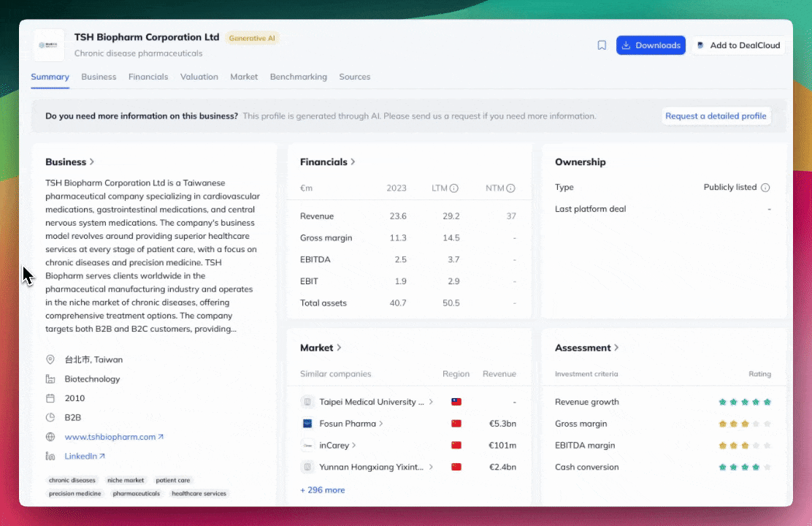The image size is (812, 526).
Task: Click Add to DealCloud button
Action: coord(738,45)
